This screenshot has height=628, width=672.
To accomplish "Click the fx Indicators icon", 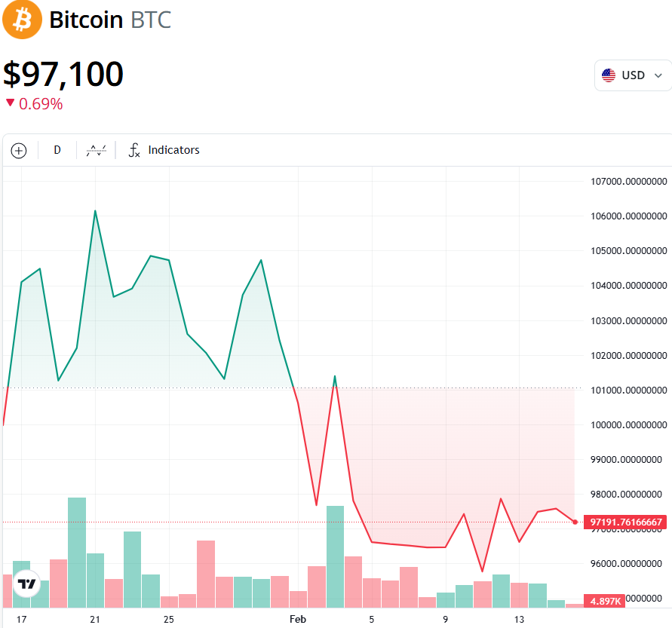I will [x=134, y=150].
